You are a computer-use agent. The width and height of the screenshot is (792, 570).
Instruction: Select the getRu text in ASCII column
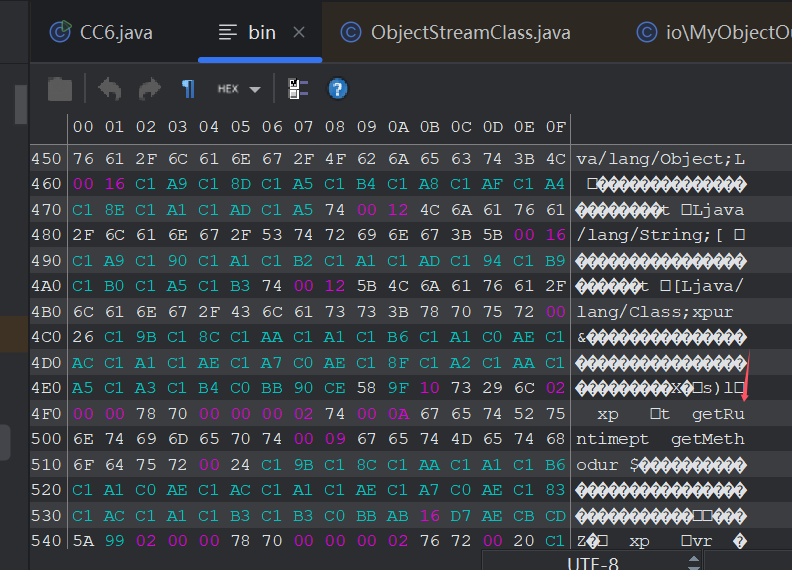[x=718, y=414]
